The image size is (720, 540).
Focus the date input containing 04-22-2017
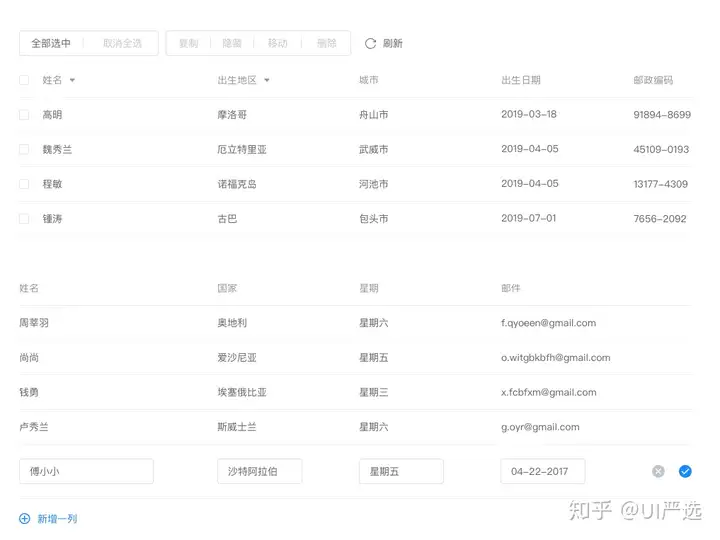click(543, 471)
